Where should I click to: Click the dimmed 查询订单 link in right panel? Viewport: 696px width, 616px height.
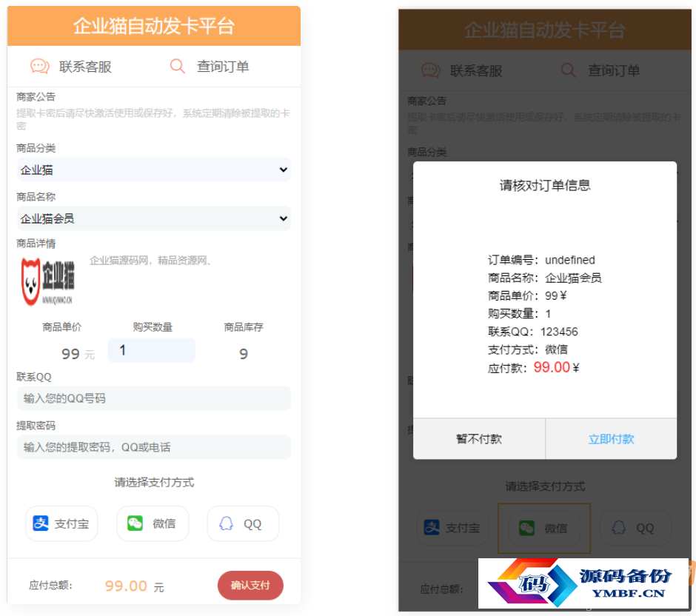tap(613, 70)
